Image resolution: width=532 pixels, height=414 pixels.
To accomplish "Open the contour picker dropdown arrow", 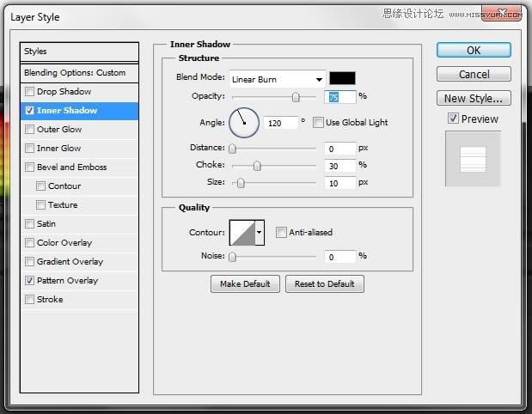I will 260,233.
